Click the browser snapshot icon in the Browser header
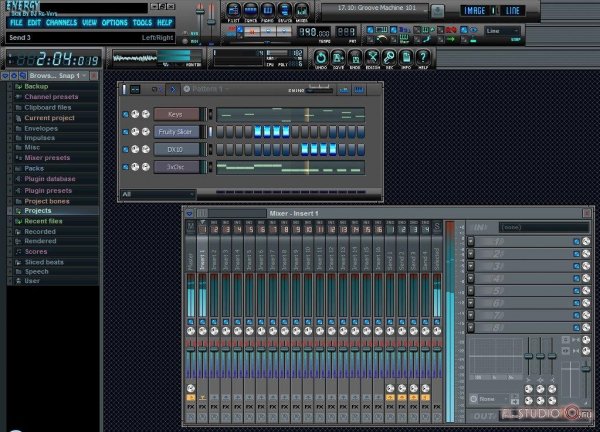 [x=23, y=76]
